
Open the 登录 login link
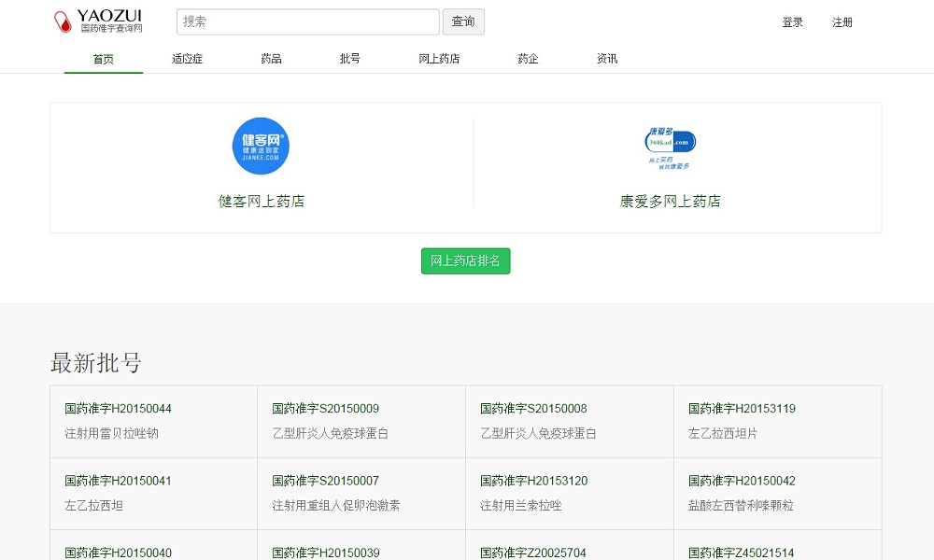pyautogui.click(x=792, y=22)
